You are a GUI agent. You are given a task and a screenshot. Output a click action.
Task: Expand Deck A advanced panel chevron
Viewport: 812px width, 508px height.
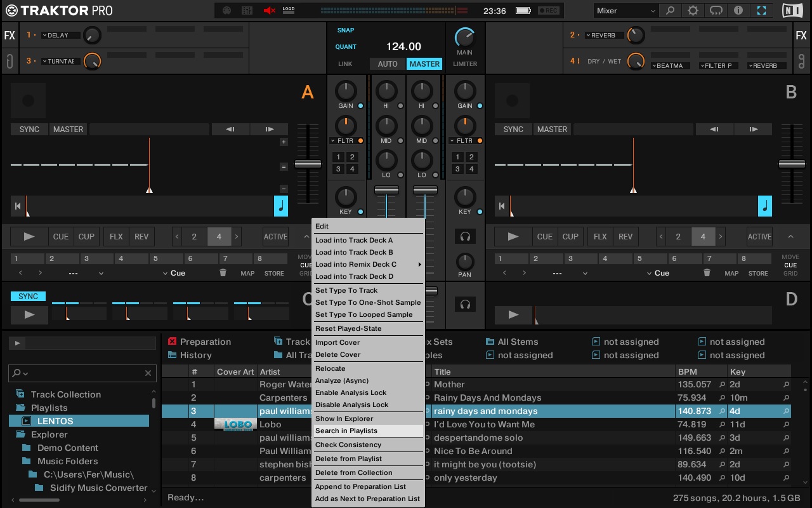click(x=306, y=237)
